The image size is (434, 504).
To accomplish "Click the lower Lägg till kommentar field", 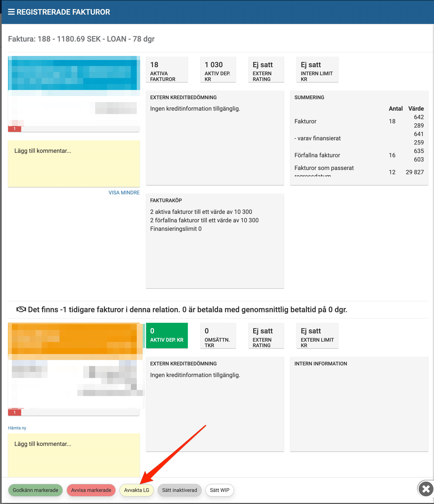I will click(x=74, y=454).
